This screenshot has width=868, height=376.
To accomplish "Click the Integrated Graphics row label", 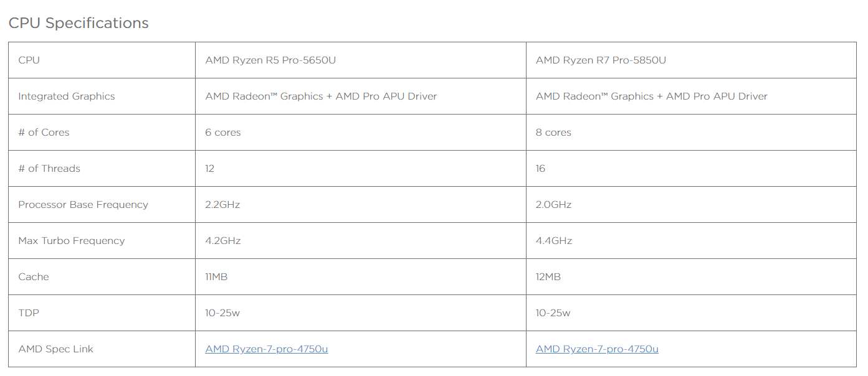I will pos(67,96).
